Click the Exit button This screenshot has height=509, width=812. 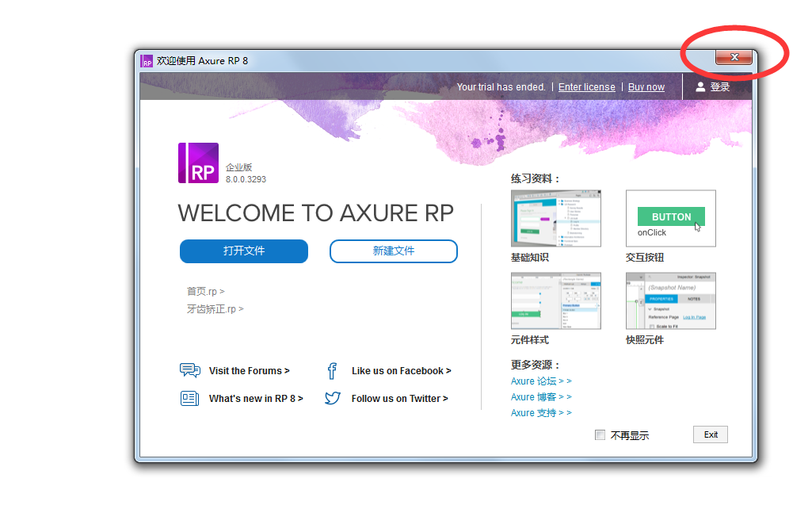pos(711,434)
